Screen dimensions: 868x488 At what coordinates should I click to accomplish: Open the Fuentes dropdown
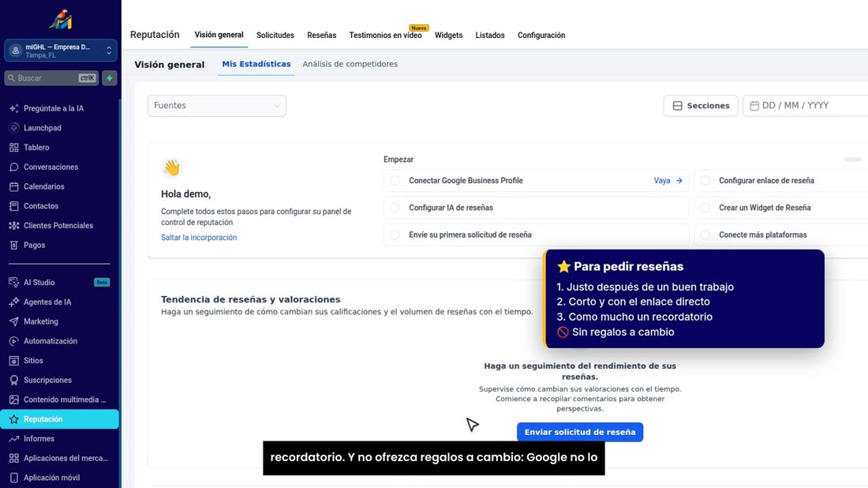click(x=217, y=106)
